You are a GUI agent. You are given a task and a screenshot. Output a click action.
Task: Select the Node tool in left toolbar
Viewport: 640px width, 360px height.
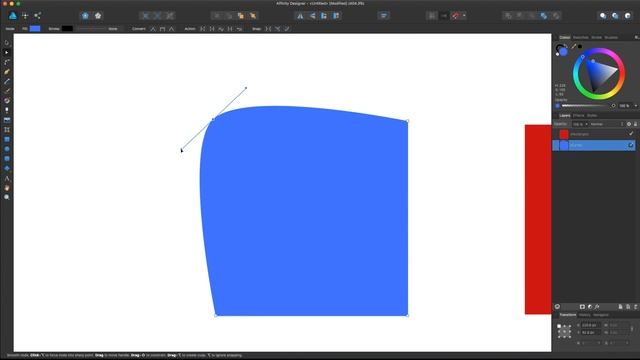point(7,52)
